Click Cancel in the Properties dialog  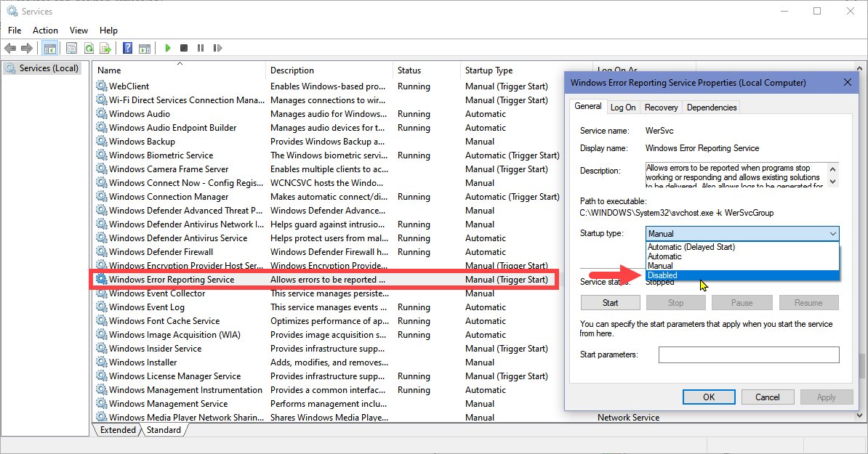click(x=767, y=397)
